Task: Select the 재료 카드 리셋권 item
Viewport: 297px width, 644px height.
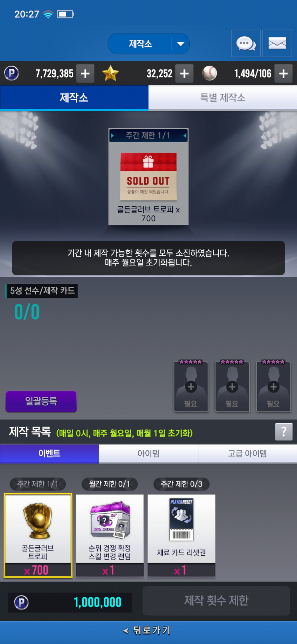Action: [x=182, y=535]
